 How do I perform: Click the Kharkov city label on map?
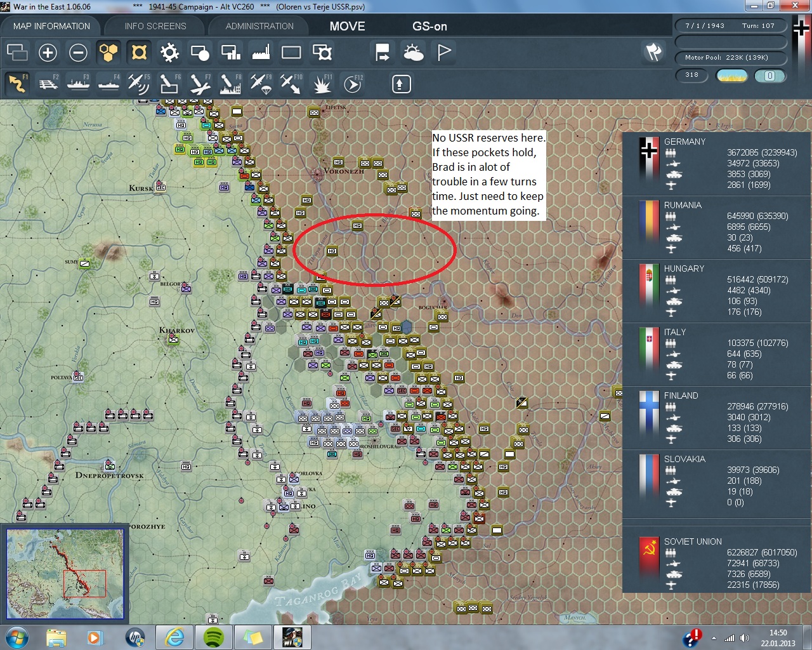[177, 330]
